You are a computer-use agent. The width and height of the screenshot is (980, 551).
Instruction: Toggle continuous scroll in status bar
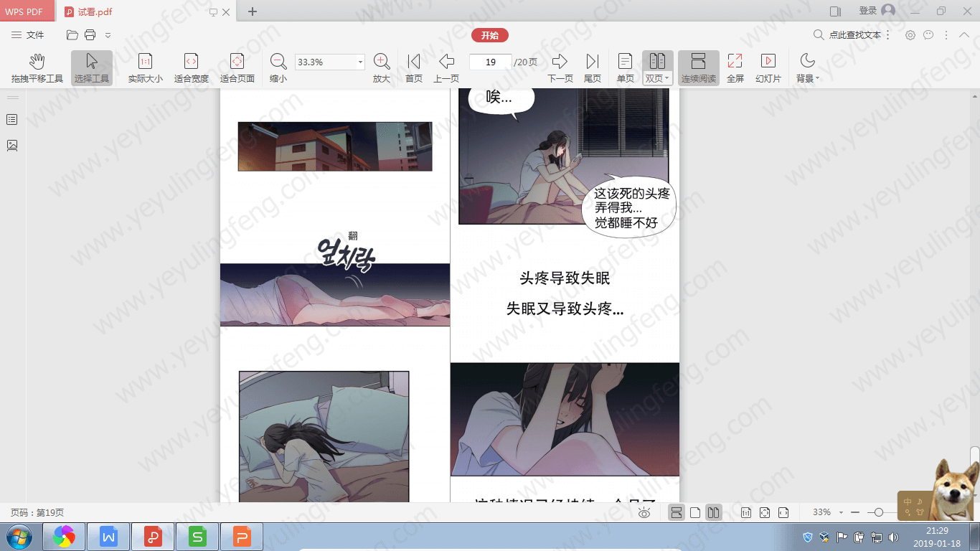click(x=676, y=512)
